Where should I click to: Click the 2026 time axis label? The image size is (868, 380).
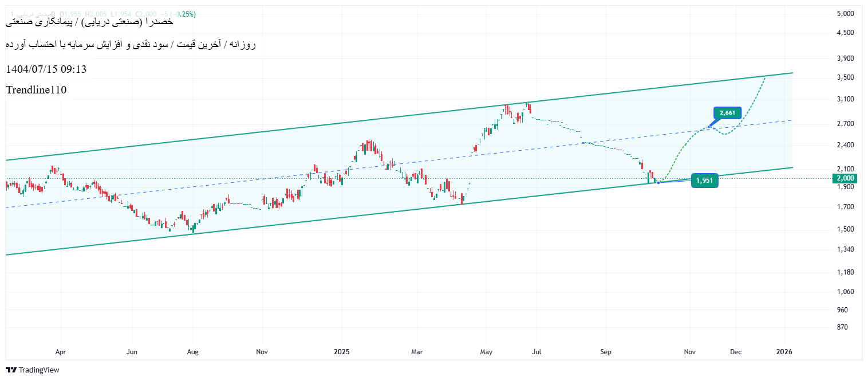click(784, 351)
